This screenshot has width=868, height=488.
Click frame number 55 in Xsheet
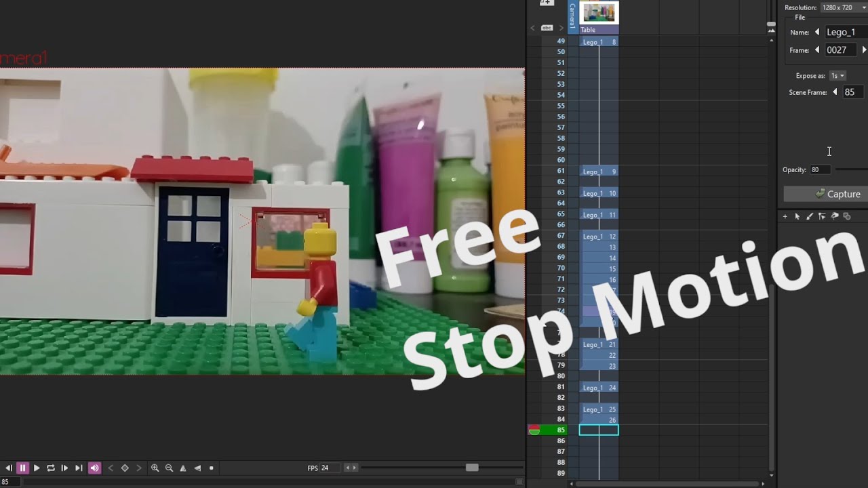561,106
